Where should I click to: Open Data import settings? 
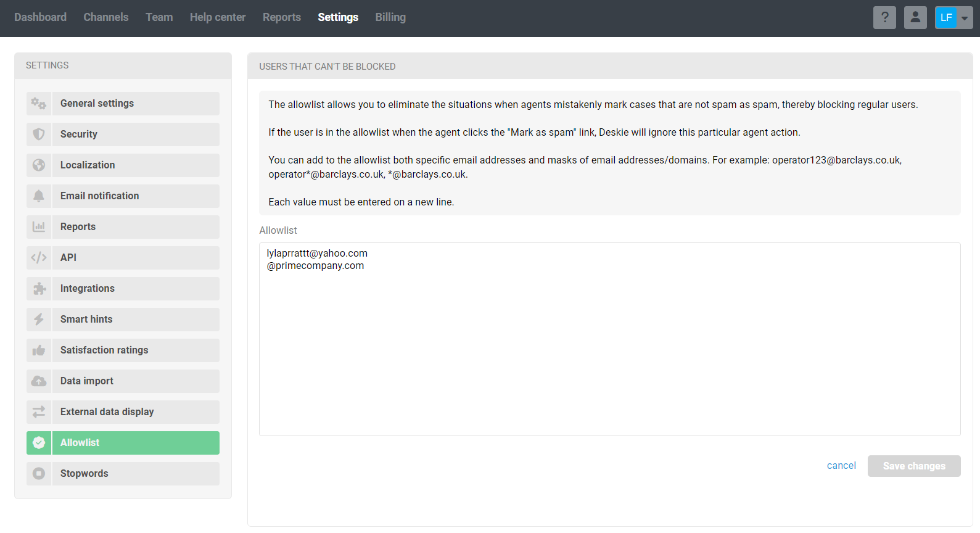[123, 381]
